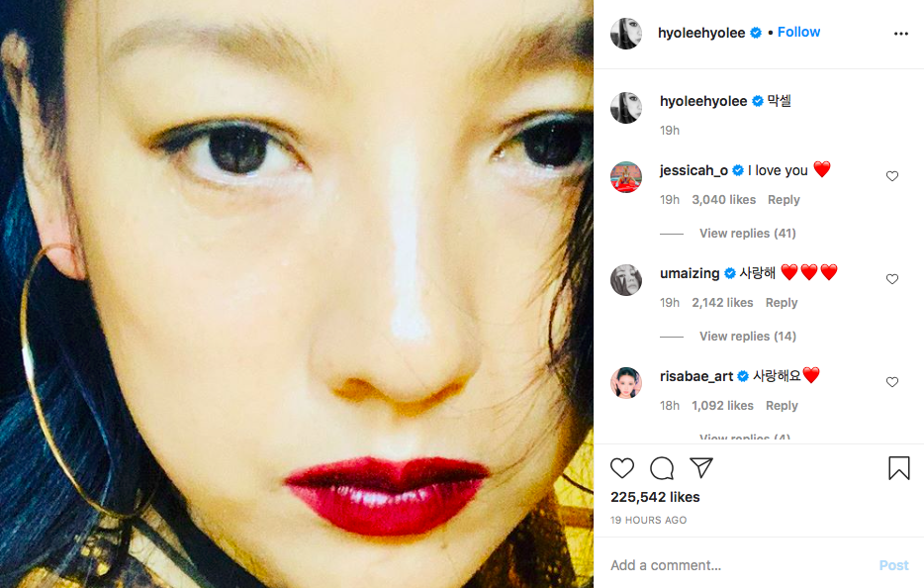This screenshot has width=924, height=588.
Task: Open risabae_art's profile avatar
Action: pyautogui.click(x=626, y=383)
